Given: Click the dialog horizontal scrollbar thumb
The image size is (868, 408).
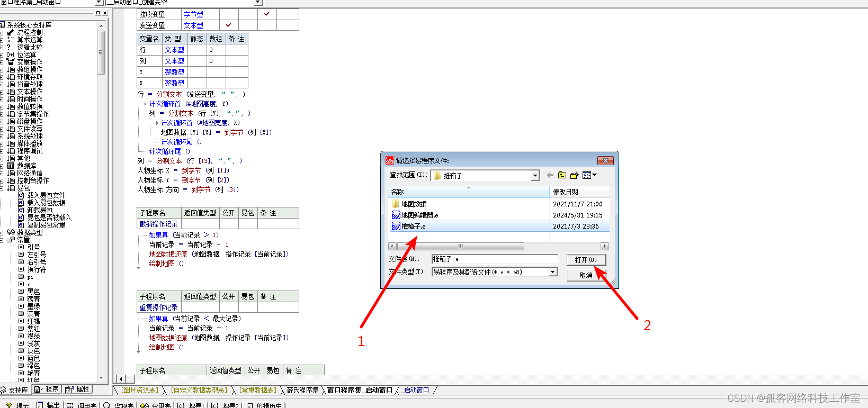Looking at the screenshot, I should coord(460,246).
